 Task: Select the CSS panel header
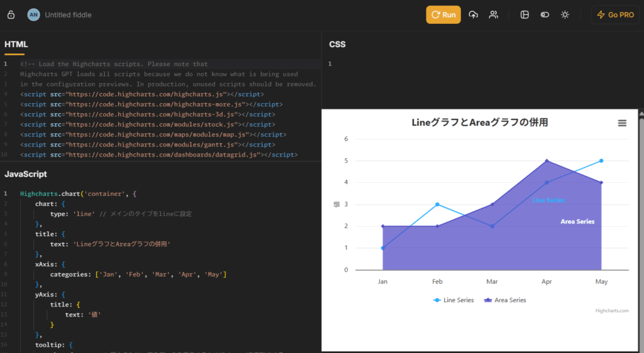(x=337, y=45)
